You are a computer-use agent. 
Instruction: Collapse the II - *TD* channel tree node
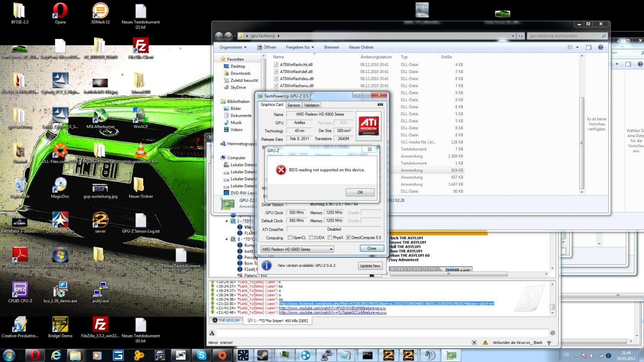[x=227, y=239]
